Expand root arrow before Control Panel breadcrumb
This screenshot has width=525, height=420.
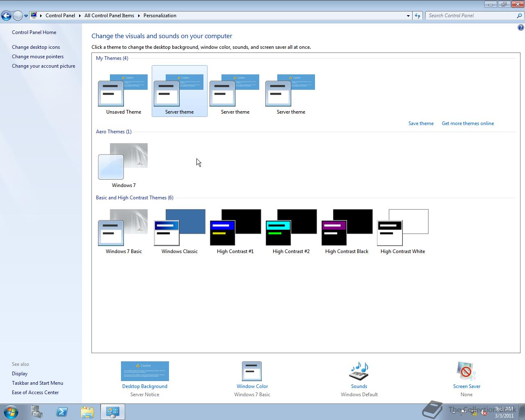(41, 16)
